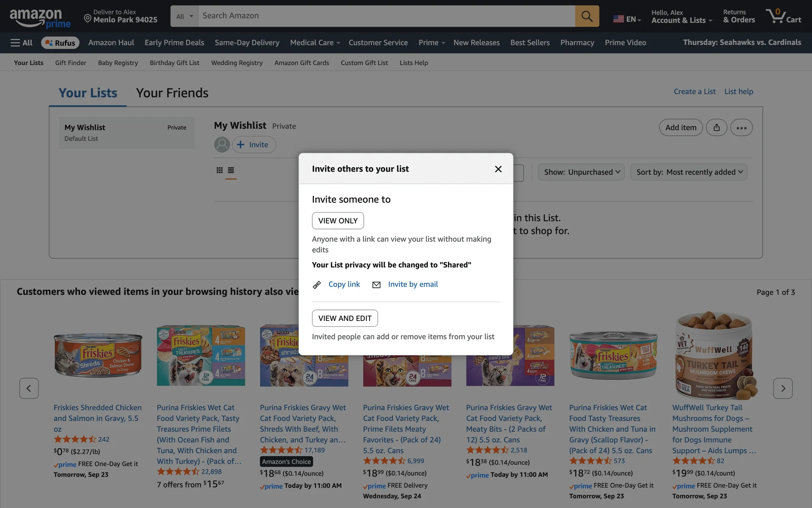Open the All search category dropdown
This screenshot has width=812, height=508.
pyautogui.click(x=184, y=16)
